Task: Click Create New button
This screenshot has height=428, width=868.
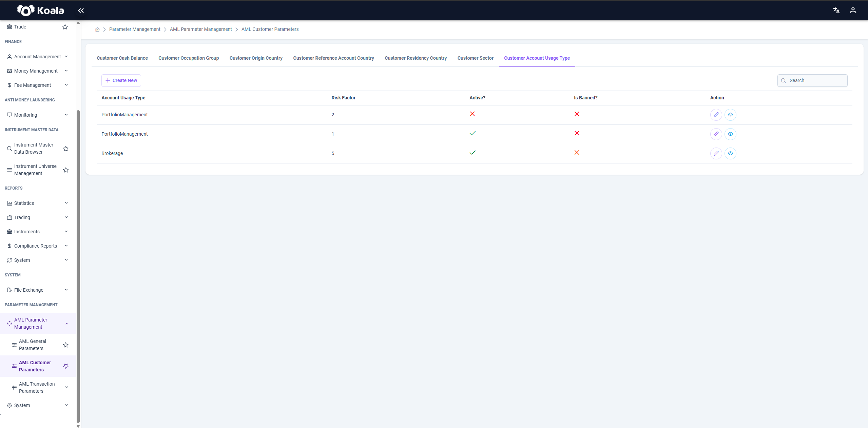Action: 121,81
